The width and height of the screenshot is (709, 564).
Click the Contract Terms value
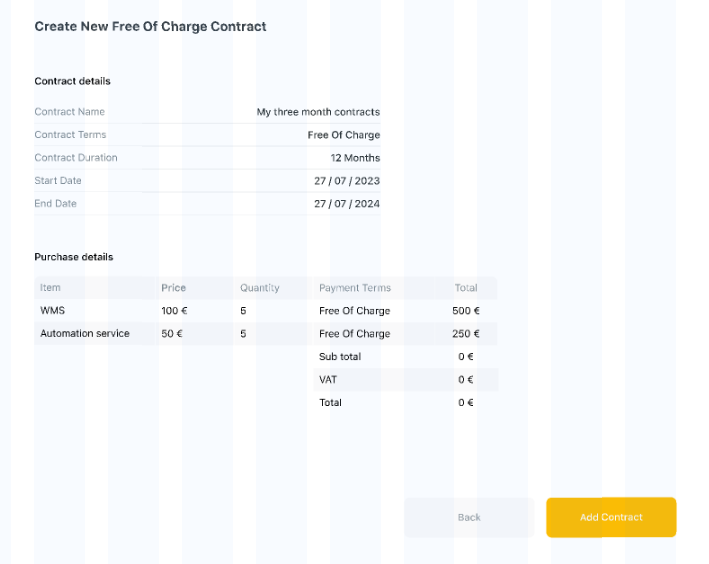[344, 135]
